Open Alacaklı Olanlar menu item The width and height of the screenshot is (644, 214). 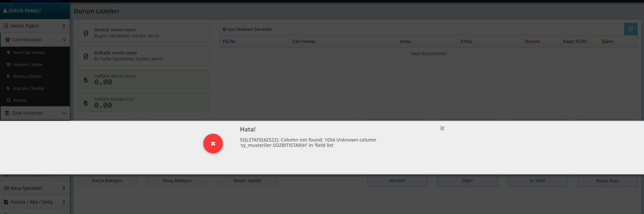point(29,88)
